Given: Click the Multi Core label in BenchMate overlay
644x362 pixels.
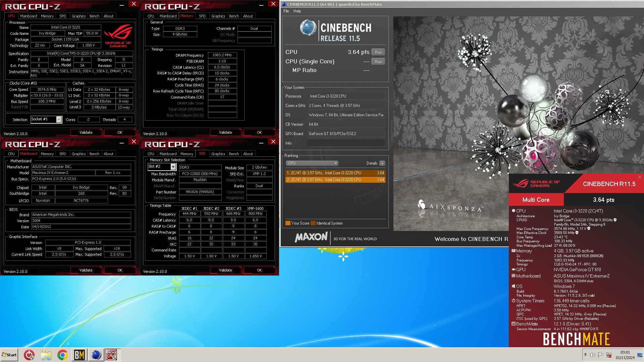Looking at the screenshot, I should pyautogui.click(x=536, y=200).
